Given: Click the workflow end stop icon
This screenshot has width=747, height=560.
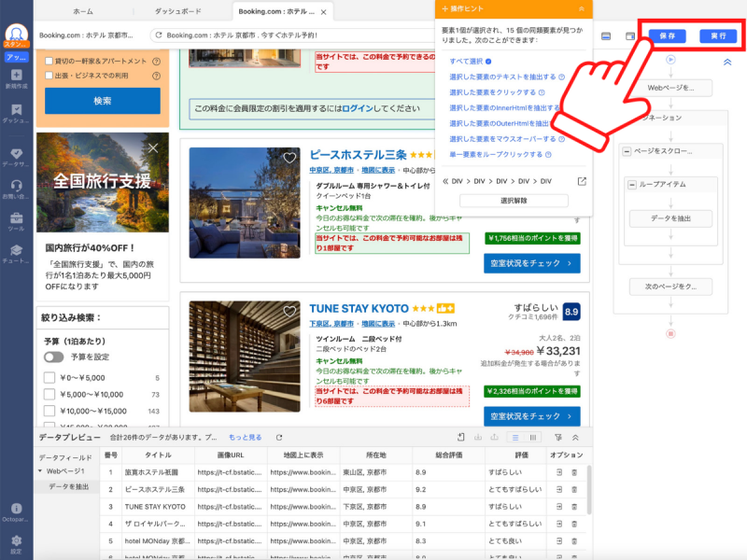Looking at the screenshot, I should (x=670, y=334).
